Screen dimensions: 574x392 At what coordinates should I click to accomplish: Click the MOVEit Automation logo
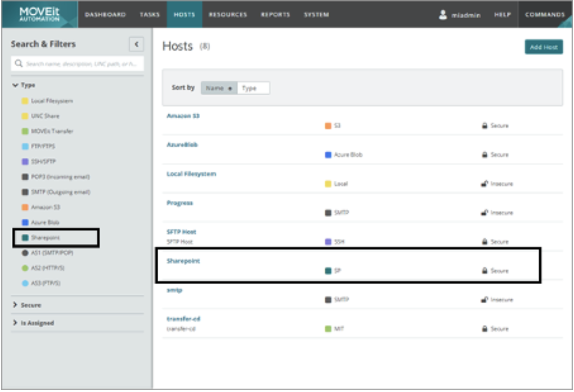tap(40, 14)
